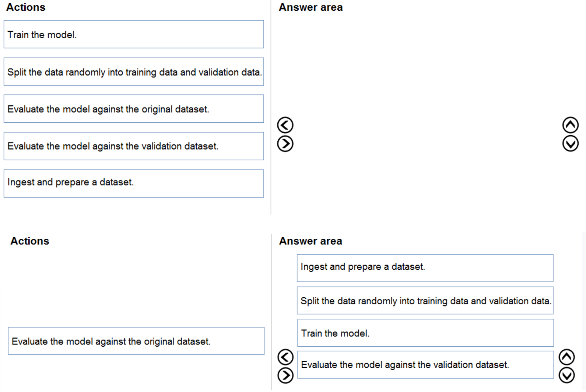Select 'Split the data randomly' action box
The width and height of the screenshot is (586, 392).
click(133, 72)
